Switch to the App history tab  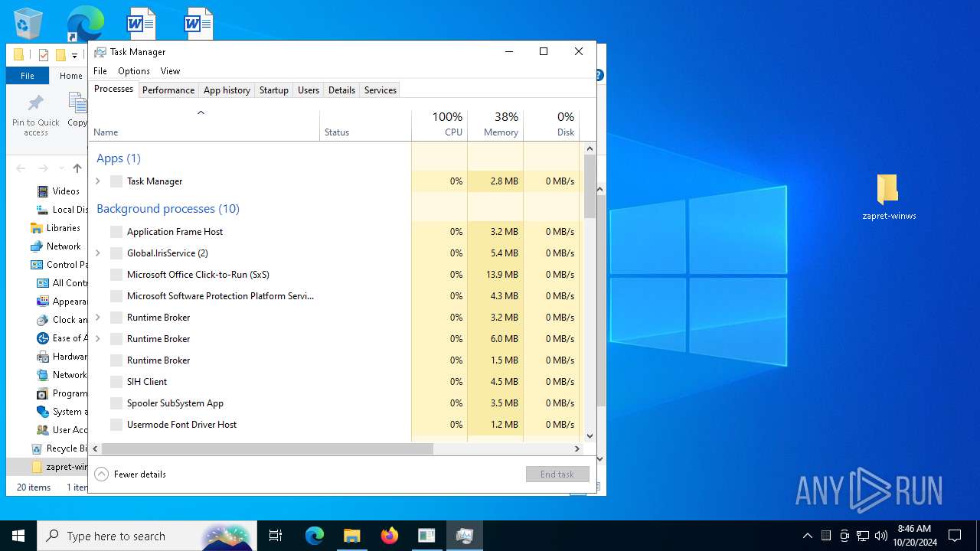point(227,90)
